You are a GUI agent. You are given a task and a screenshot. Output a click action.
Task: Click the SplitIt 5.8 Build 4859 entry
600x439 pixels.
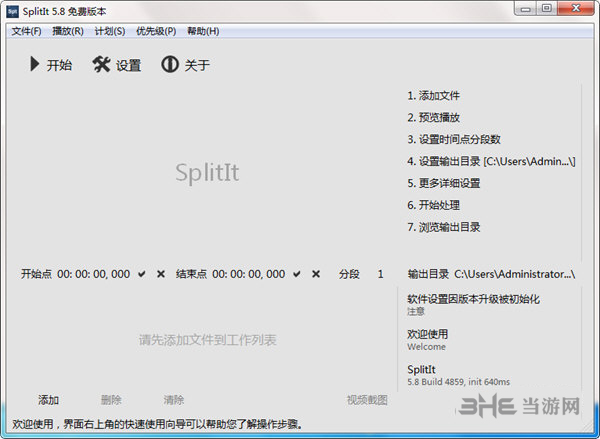pyautogui.click(x=458, y=375)
